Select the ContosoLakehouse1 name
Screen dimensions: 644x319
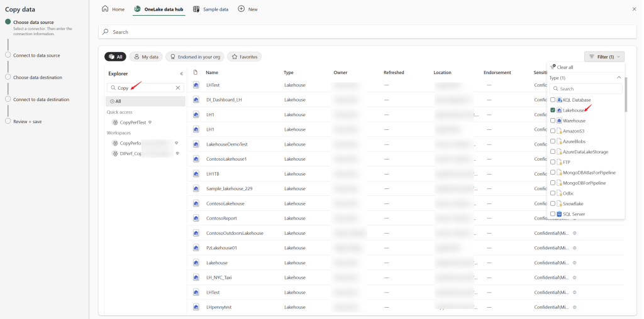click(x=226, y=159)
